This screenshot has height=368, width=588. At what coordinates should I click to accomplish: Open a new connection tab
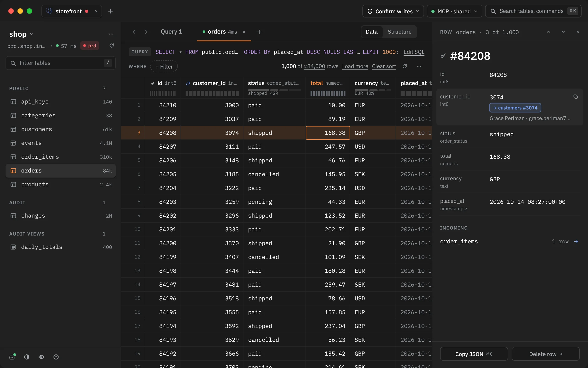pyautogui.click(x=110, y=11)
